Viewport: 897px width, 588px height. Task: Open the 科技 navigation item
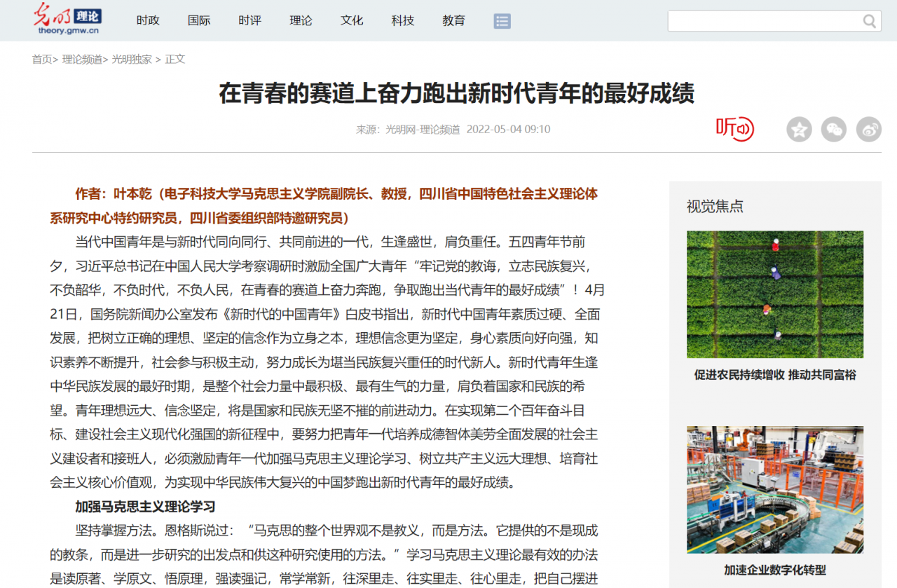coord(403,21)
